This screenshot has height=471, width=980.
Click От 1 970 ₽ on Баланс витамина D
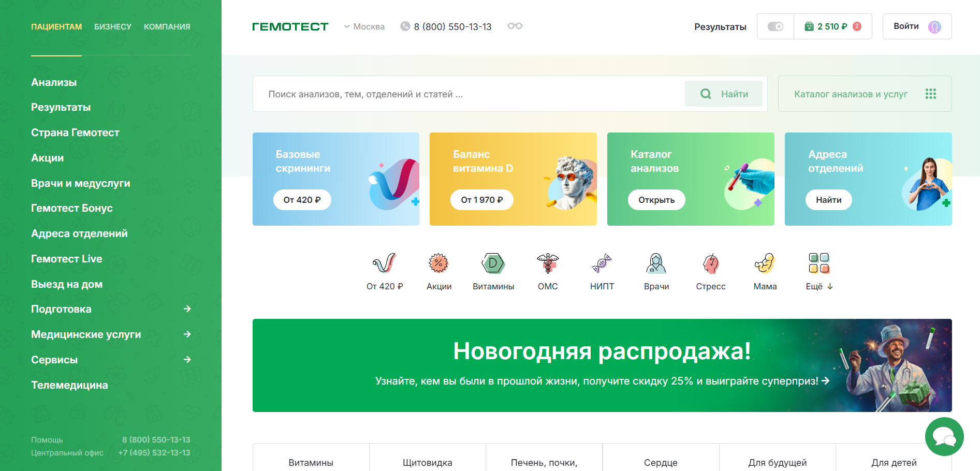pyautogui.click(x=482, y=200)
